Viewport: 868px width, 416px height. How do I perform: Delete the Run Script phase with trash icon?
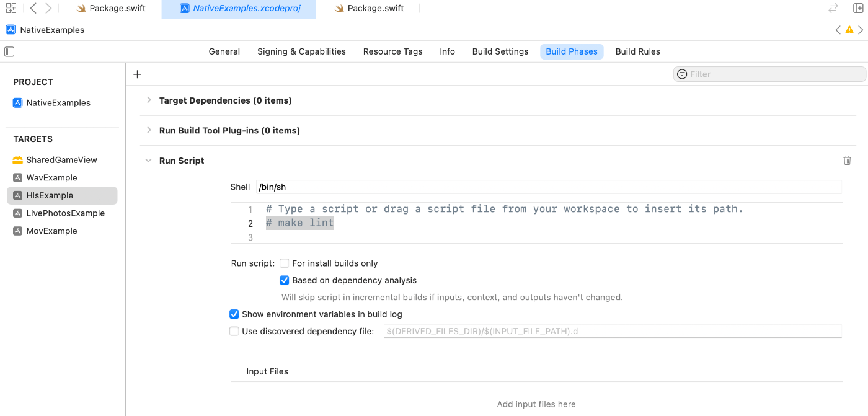[x=847, y=161]
